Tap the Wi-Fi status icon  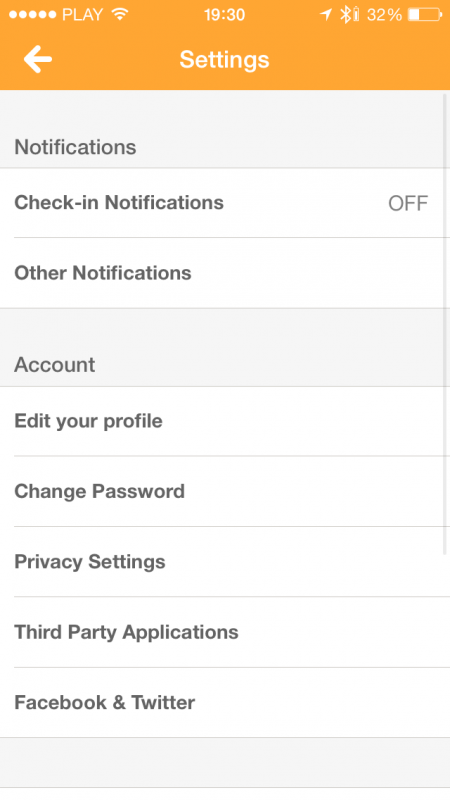(120, 14)
